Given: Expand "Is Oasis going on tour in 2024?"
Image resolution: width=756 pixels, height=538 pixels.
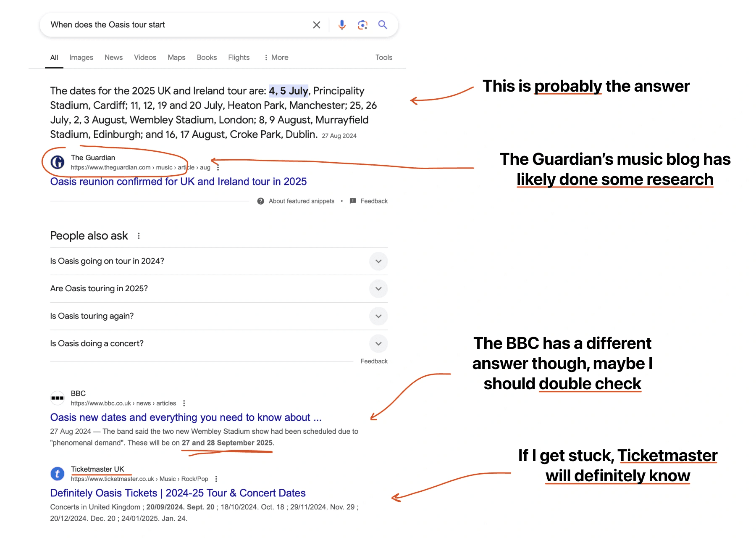Looking at the screenshot, I should [x=219, y=261].
